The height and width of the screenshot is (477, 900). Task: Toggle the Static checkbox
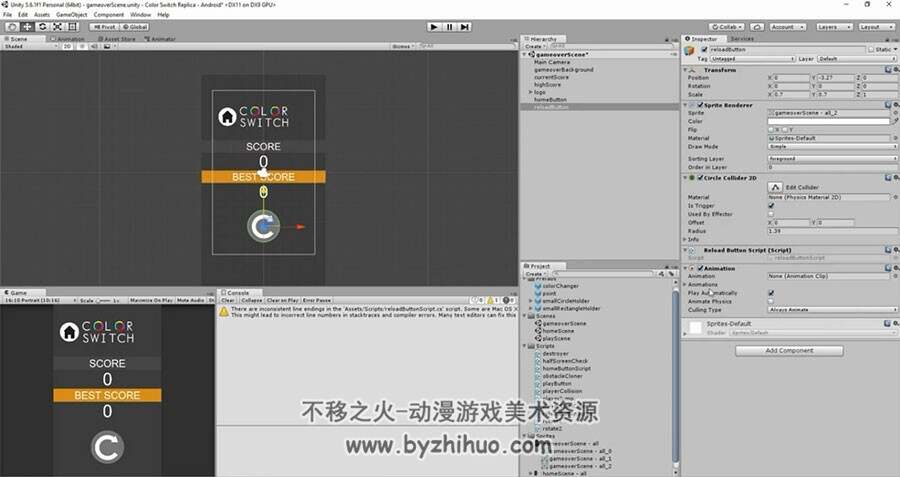point(871,50)
